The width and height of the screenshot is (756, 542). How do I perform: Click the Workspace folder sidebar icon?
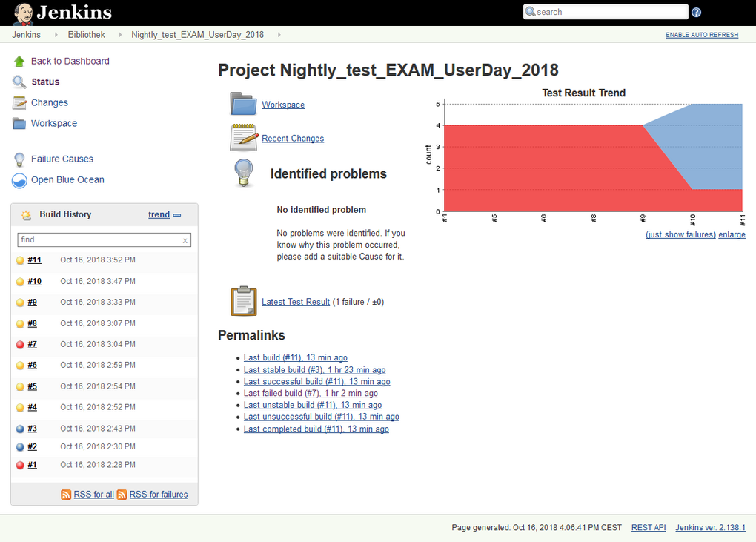coord(19,123)
